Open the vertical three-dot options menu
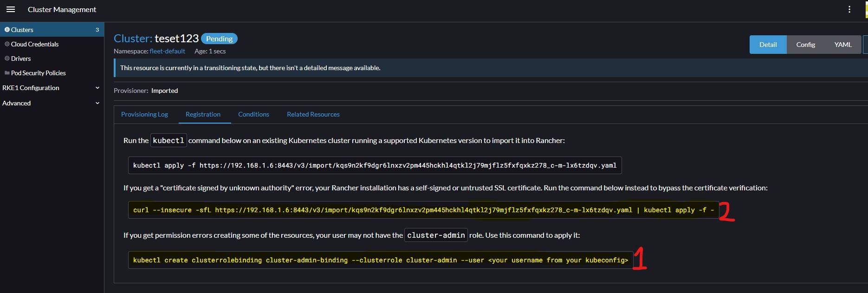 point(849,9)
